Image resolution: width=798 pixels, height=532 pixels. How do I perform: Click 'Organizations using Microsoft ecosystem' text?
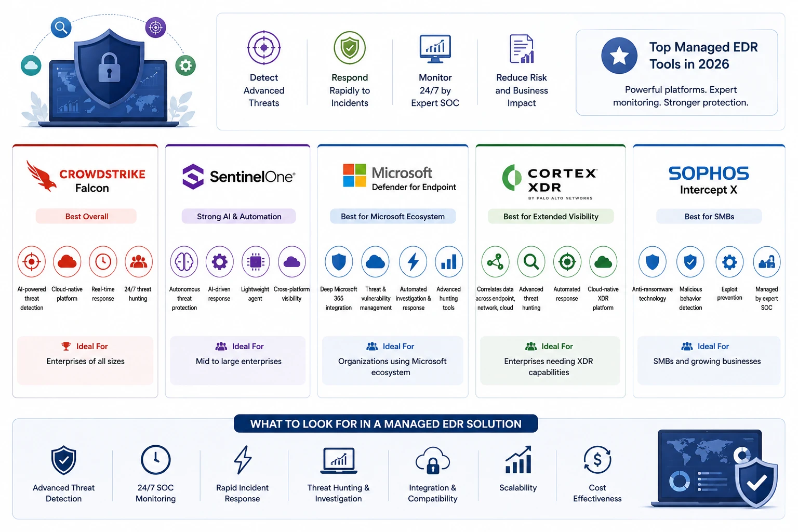[392, 367]
